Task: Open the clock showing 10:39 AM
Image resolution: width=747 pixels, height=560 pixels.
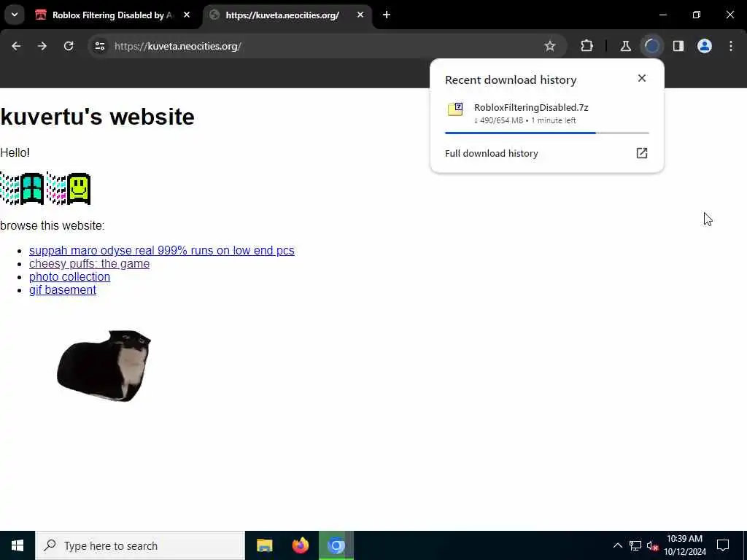Action: point(685,545)
